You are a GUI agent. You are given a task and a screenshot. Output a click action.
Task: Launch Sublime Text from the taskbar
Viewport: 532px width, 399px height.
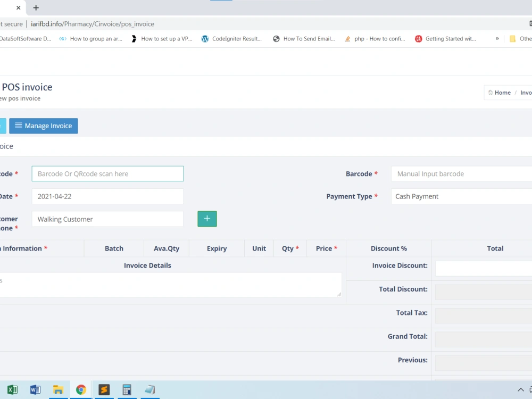click(103, 389)
